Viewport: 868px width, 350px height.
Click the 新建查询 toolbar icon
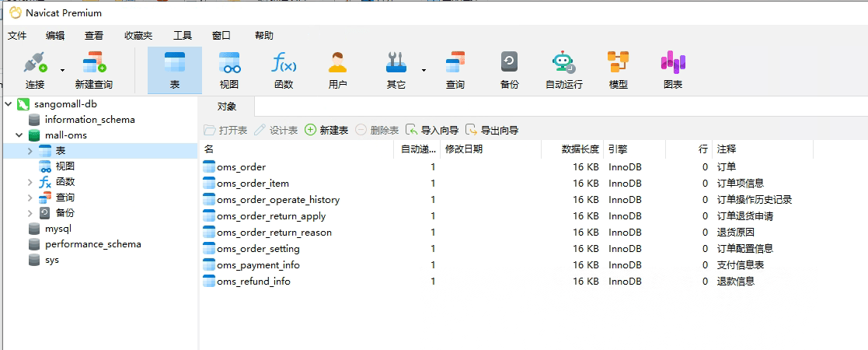tap(94, 70)
